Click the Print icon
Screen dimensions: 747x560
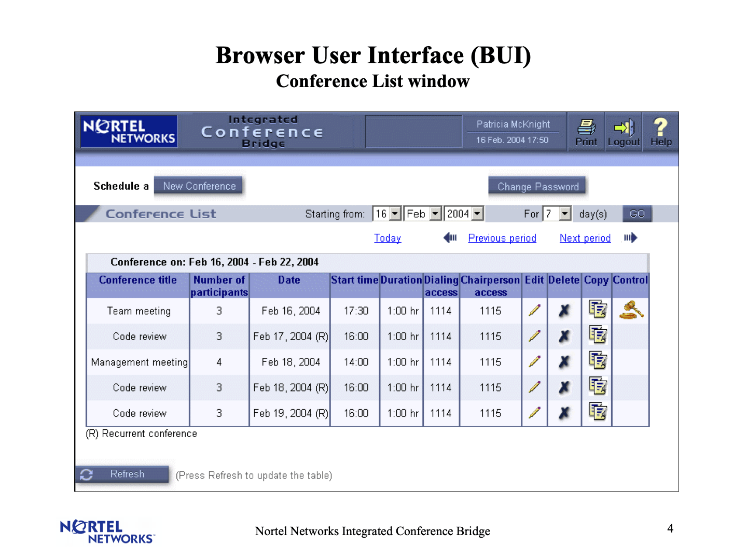pyautogui.click(x=586, y=127)
